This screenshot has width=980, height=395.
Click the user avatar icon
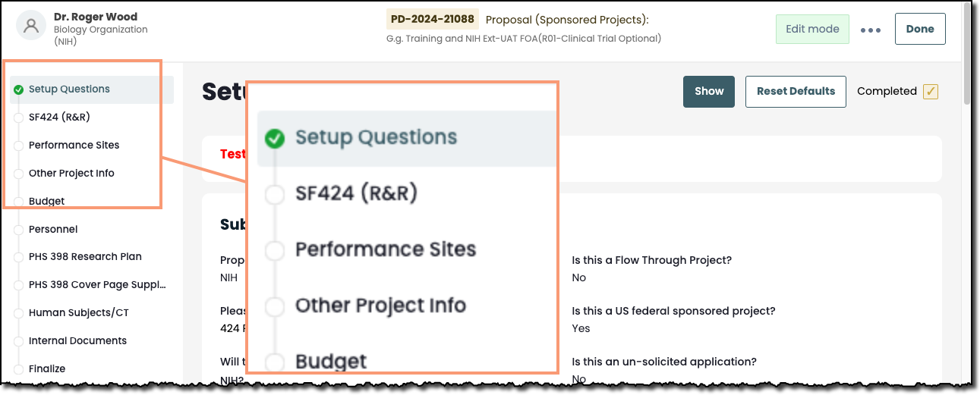[31, 26]
